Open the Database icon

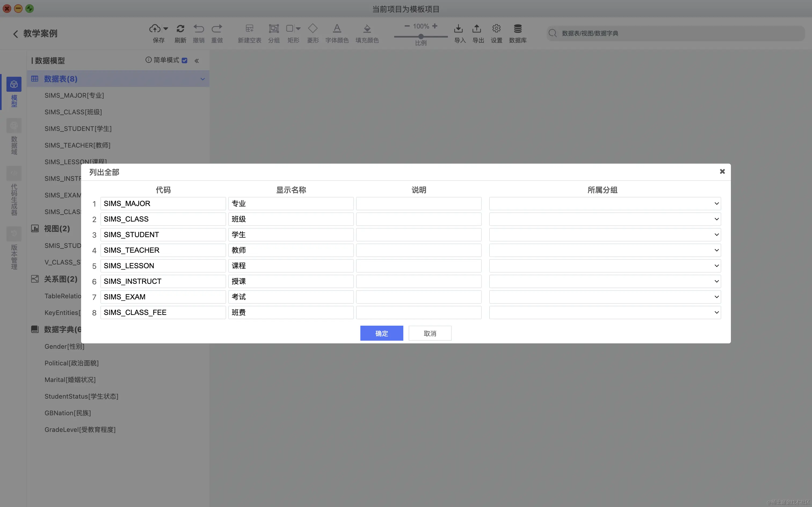[x=518, y=28]
